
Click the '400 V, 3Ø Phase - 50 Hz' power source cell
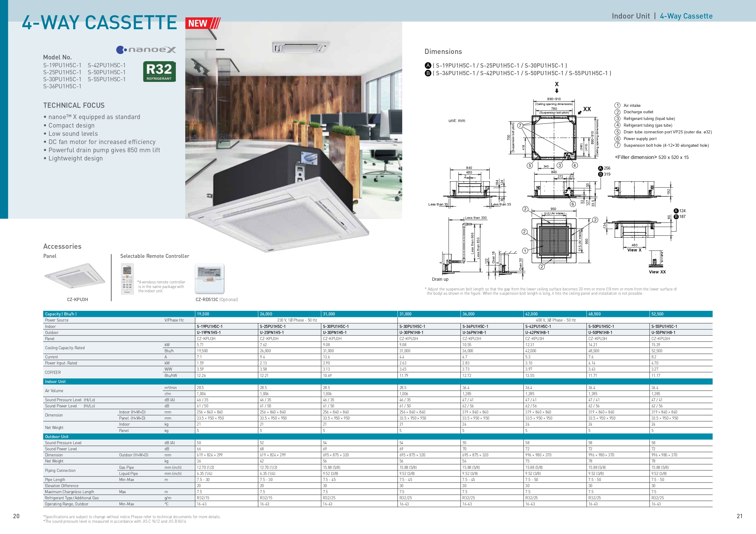point(556,320)
